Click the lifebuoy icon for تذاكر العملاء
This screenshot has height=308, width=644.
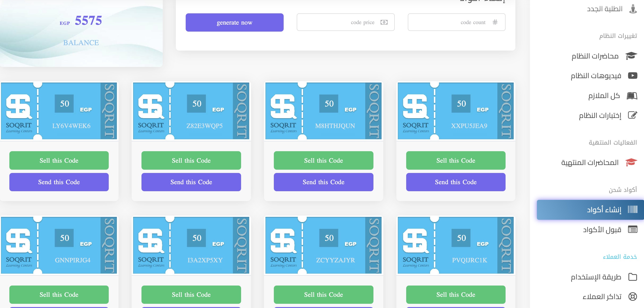click(x=633, y=297)
